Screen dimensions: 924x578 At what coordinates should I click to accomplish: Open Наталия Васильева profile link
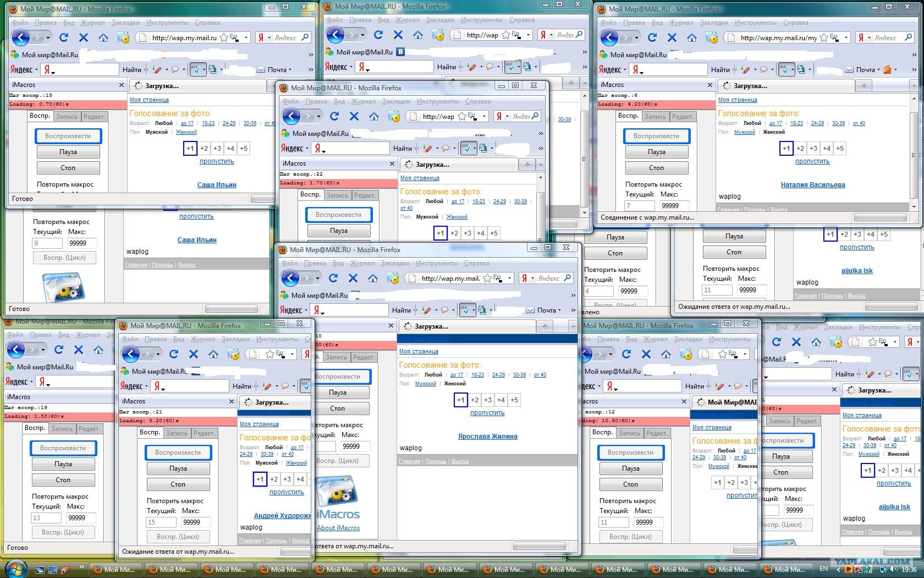tap(813, 185)
